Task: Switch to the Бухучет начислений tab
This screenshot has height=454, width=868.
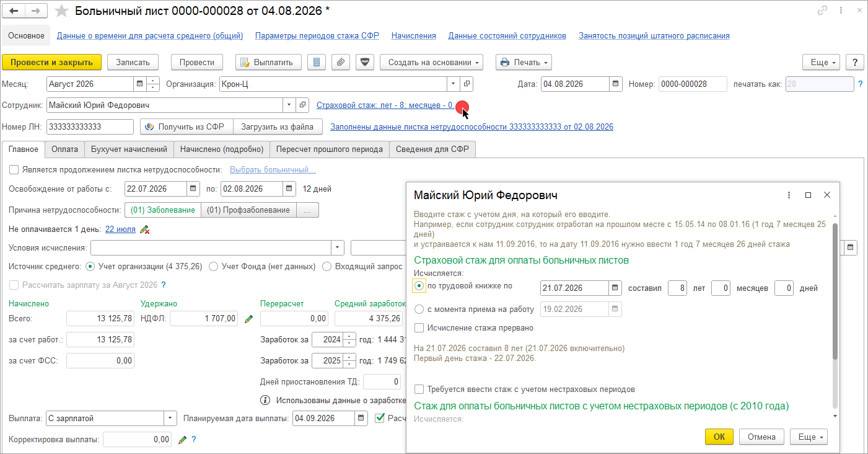Action: tap(129, 149)
